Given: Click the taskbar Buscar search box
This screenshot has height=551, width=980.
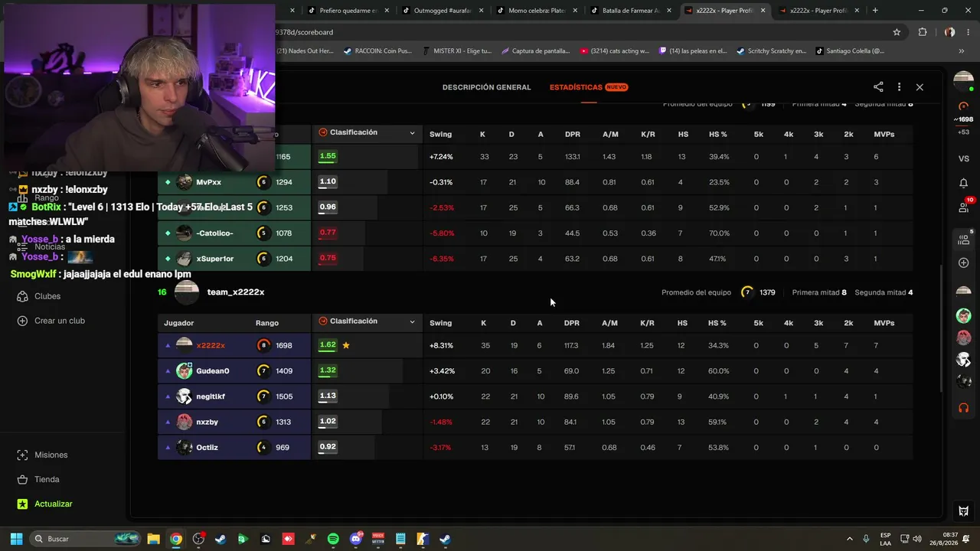Looking at the screenshot, I should pyautogui.click(x=86, y=539).
